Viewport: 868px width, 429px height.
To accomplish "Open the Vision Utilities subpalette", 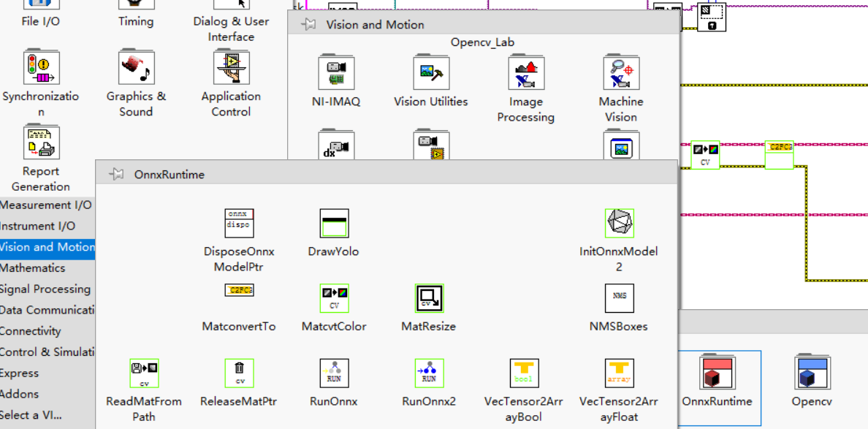I will tap(430, 72).
